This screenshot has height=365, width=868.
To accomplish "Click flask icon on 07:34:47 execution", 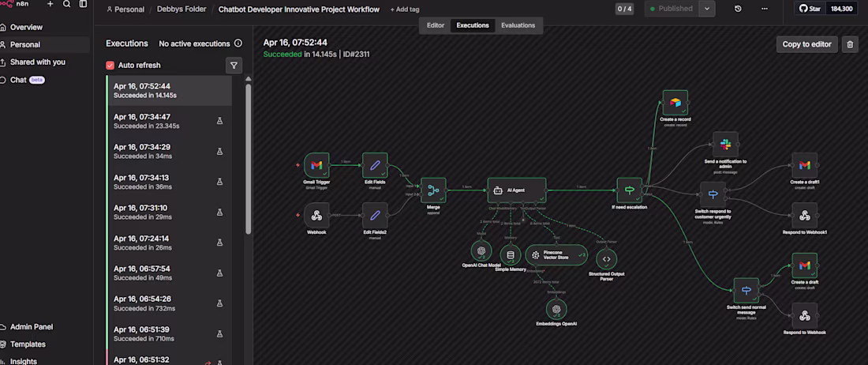I will click(219, 121).
